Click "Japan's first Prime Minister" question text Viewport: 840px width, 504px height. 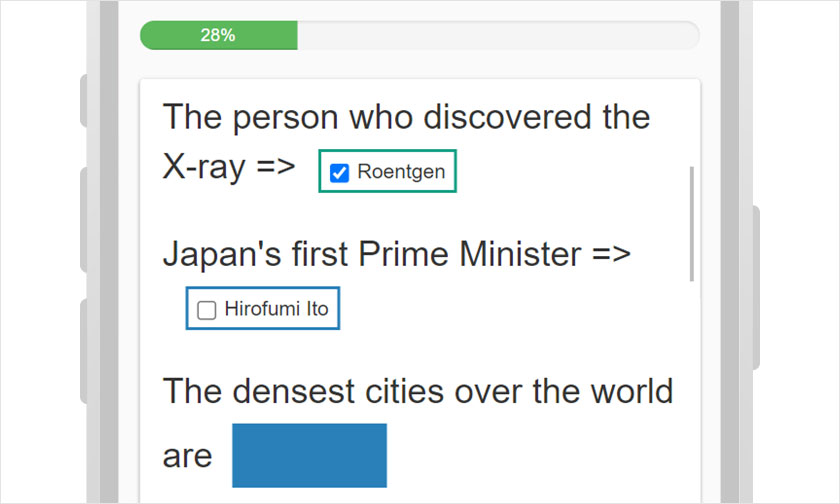click(x=371, y=254)
